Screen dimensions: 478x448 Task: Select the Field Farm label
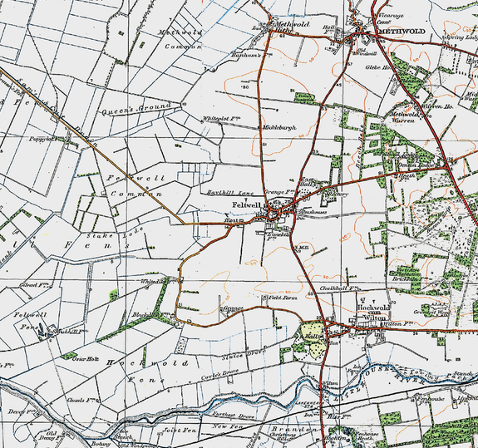coord(283,298)
